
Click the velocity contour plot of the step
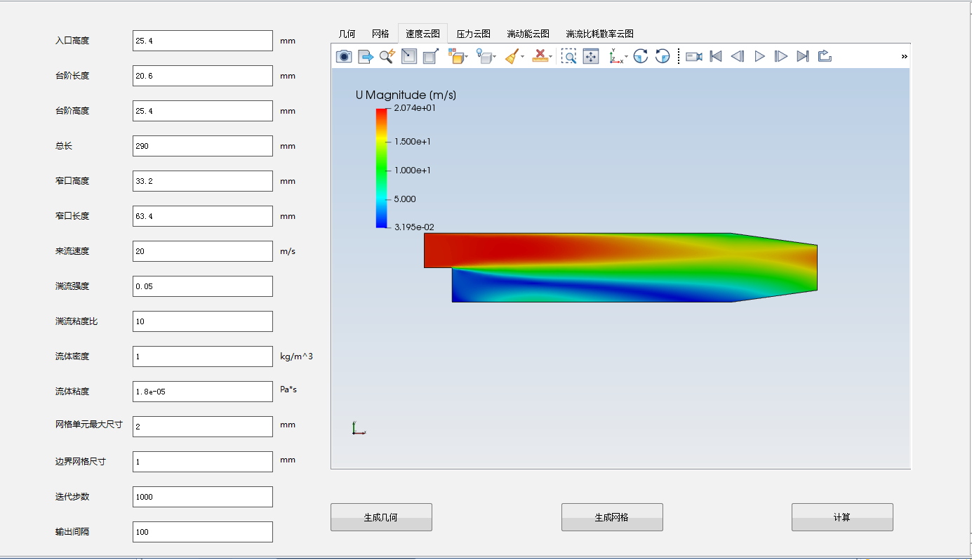(620, 267)
